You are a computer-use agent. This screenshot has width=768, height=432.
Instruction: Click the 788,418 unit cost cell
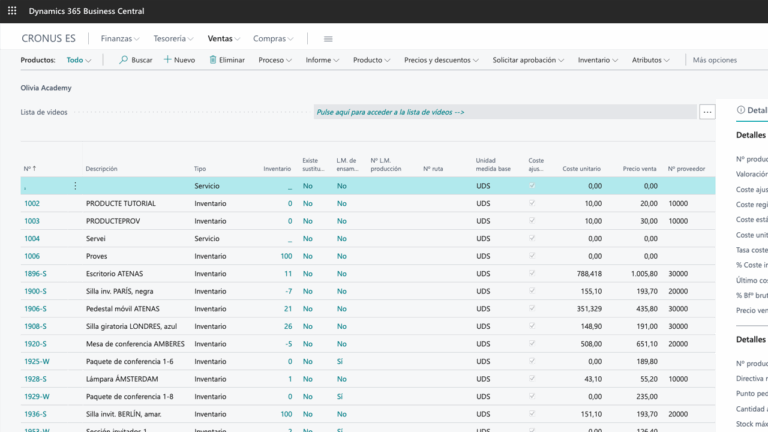pos(589,273)
